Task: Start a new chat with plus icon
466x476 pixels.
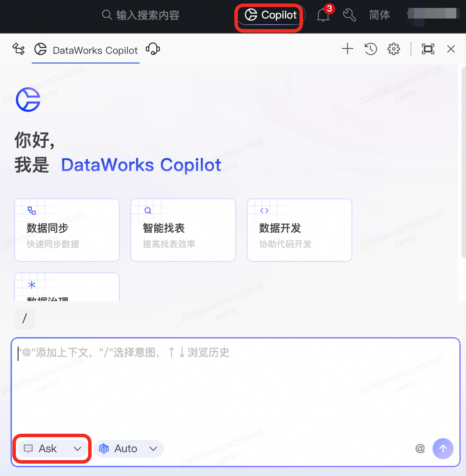Action: click(348, 49)
